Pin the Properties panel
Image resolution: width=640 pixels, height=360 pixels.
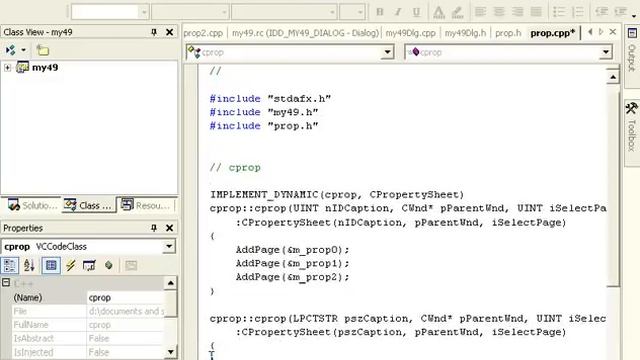[x=154, y=228]
